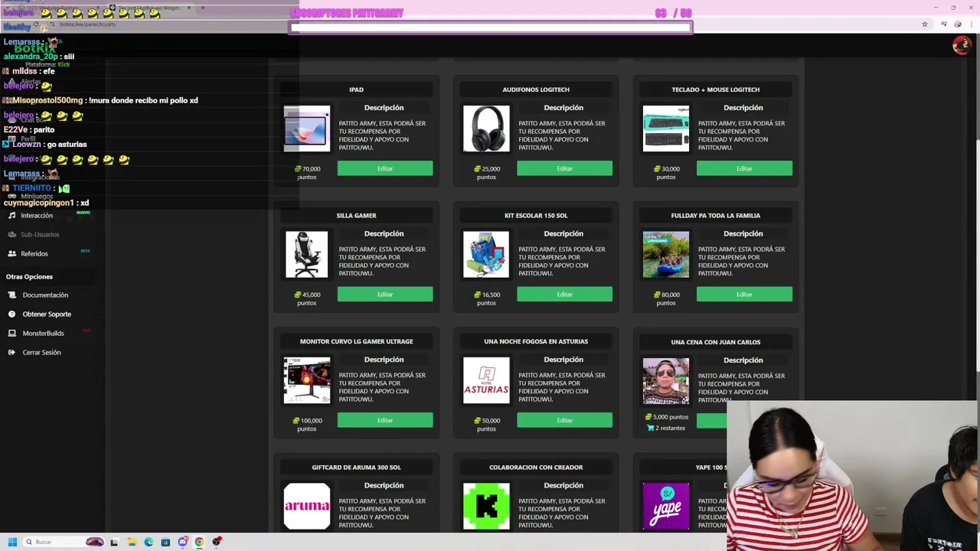
Task: Click the music note Interacción icon
Action: coord(11,216)
